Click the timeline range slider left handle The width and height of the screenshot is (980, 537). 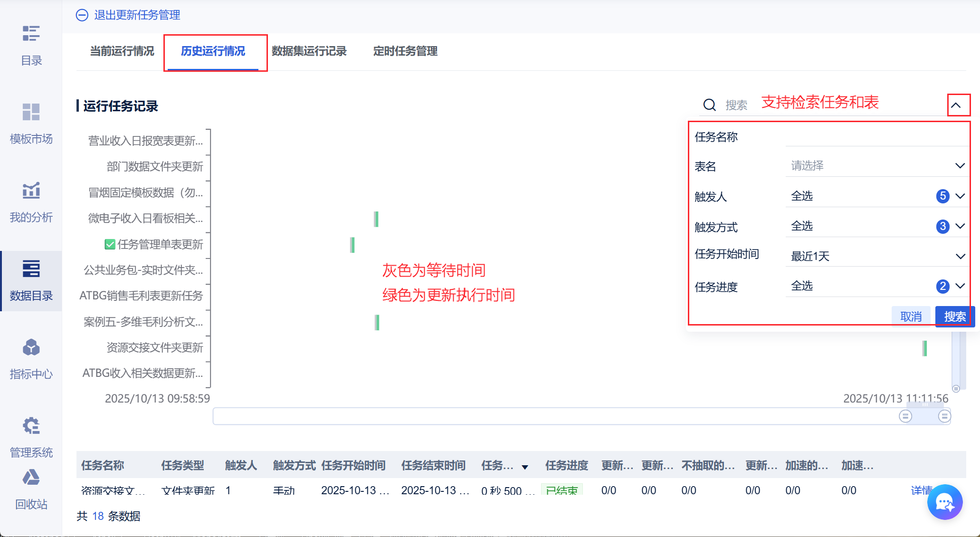pos(905,416)
